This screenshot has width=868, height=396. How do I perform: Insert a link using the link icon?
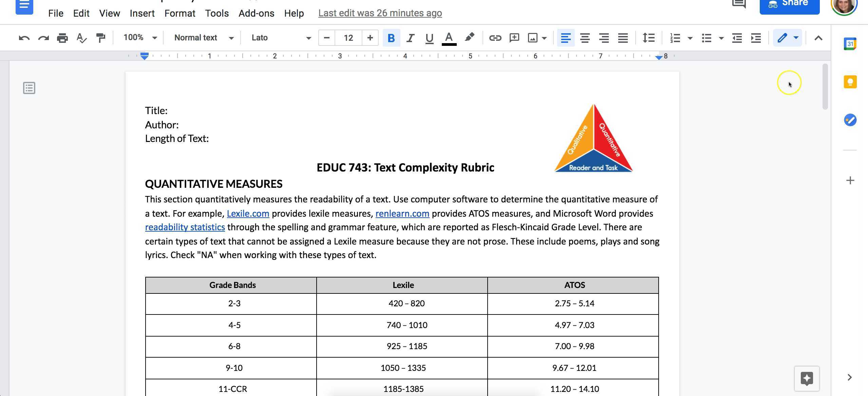[x=495, y=38]
